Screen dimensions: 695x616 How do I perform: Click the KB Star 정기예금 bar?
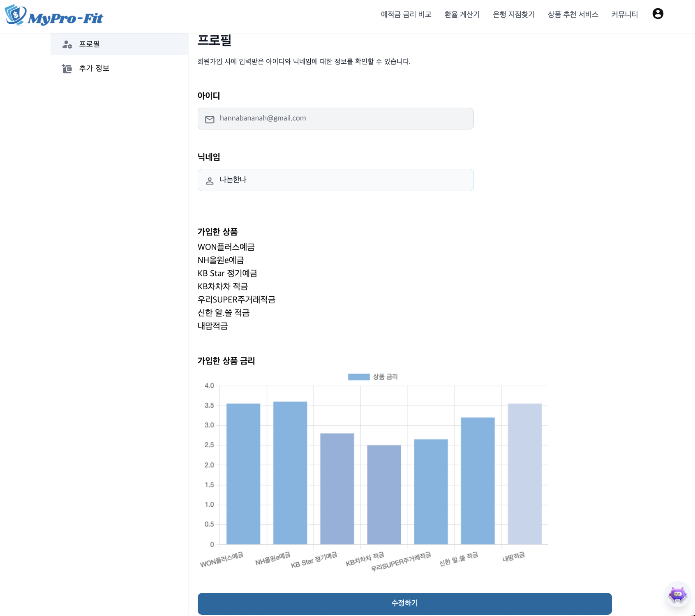337,489
